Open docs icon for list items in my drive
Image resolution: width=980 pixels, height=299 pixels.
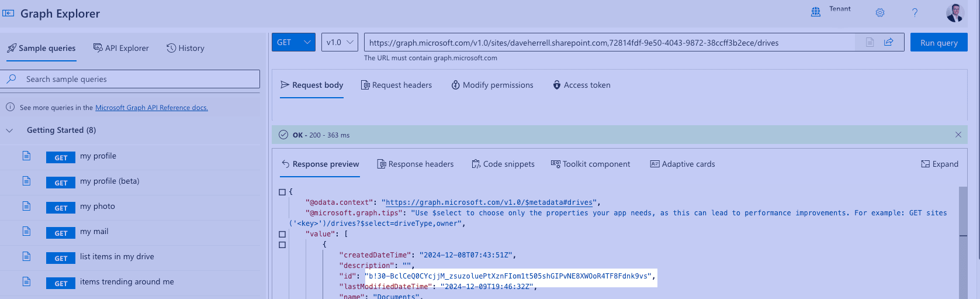tap(26, 256)
